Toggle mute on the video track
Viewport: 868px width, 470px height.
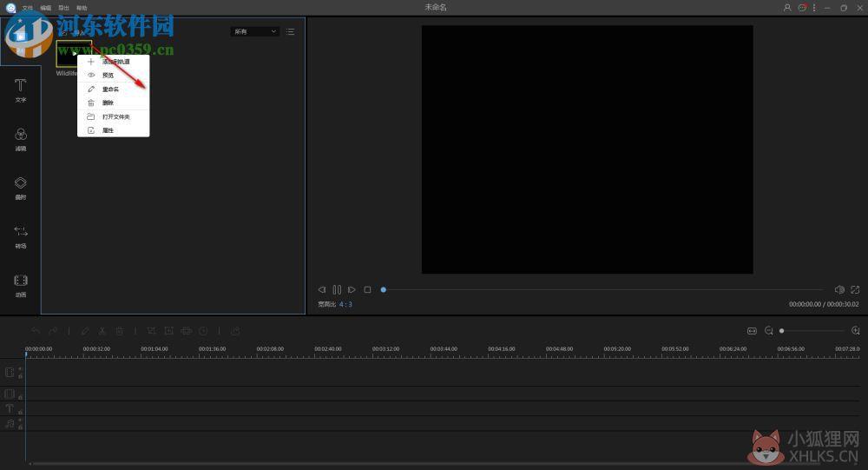click(21, 368)
